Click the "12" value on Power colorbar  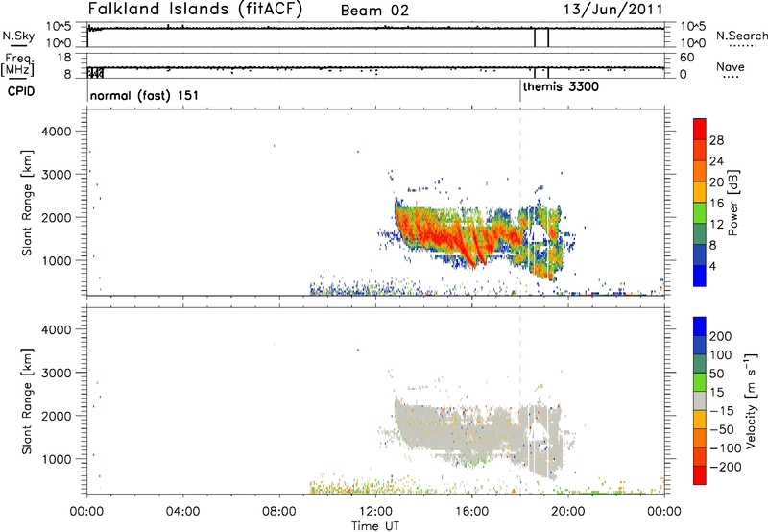pyautogui.click(x=716, y=225)
